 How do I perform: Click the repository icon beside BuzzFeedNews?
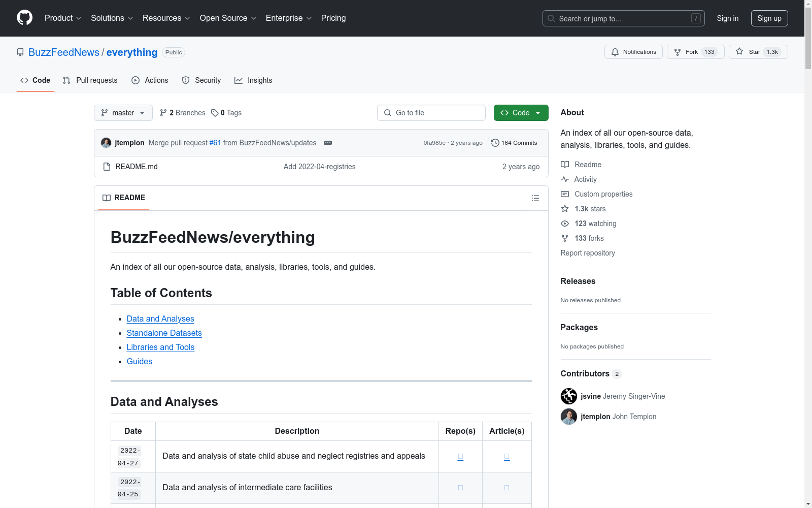(x=20, y=52)
